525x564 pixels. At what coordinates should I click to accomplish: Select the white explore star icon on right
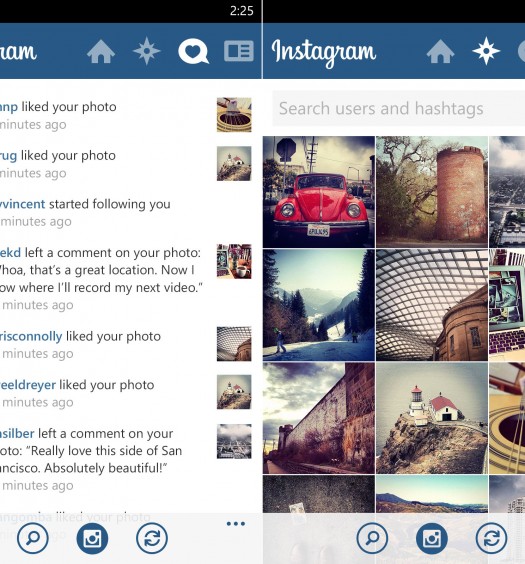click(486, 51)
